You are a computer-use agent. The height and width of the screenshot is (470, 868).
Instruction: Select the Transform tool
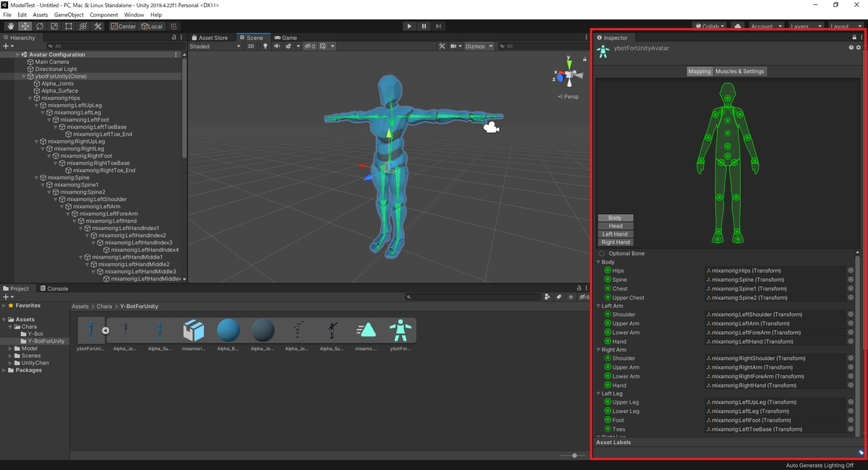pyautogui.click(x=83, y=26)
